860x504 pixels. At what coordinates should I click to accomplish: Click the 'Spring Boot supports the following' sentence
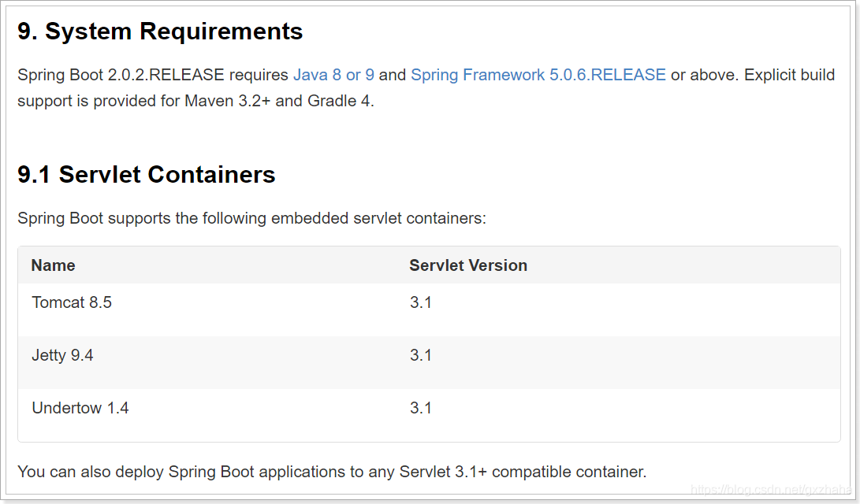pos(251,219)
